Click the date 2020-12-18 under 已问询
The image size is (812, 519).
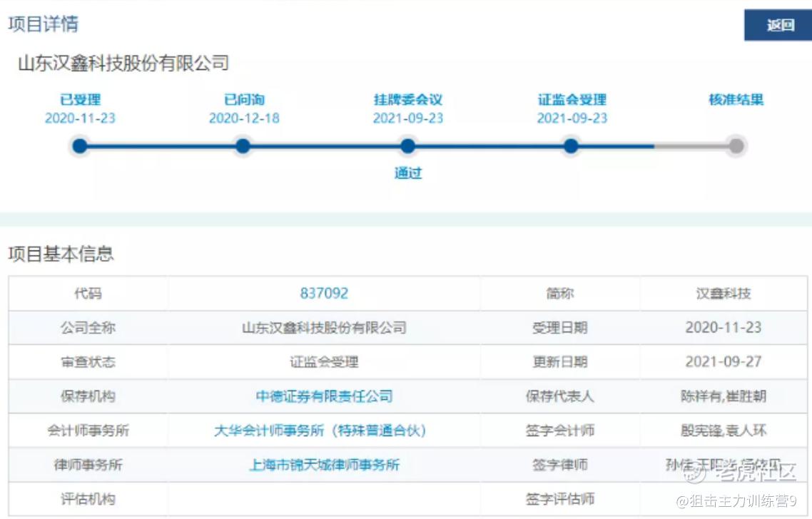click(x=244, y=118)
